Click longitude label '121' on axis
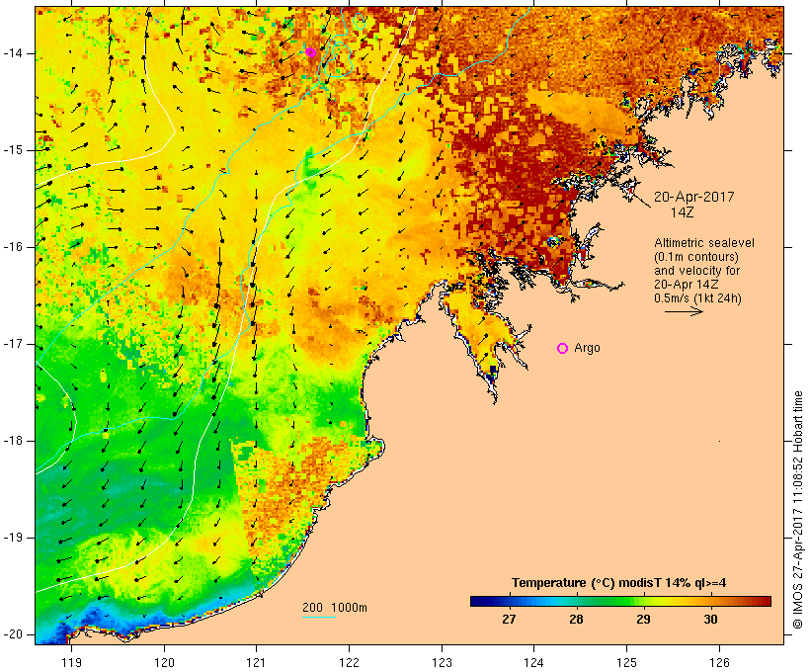Image resolution: width=810 pixels, height=672 pixels. coord(256,662)
